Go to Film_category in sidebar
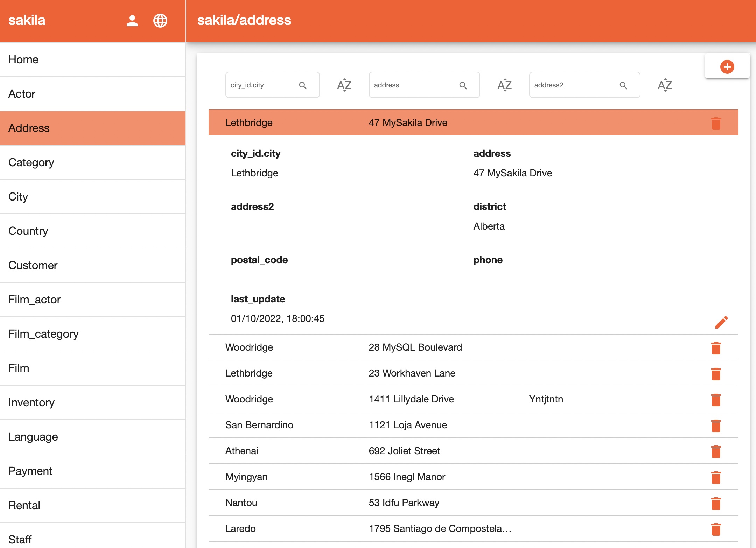 point(43,334)
